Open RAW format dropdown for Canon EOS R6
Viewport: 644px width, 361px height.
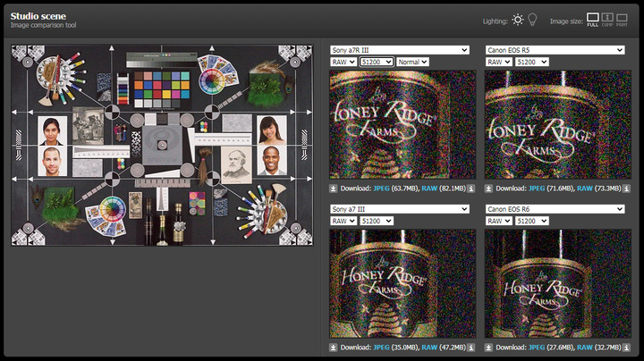(498, 221)
